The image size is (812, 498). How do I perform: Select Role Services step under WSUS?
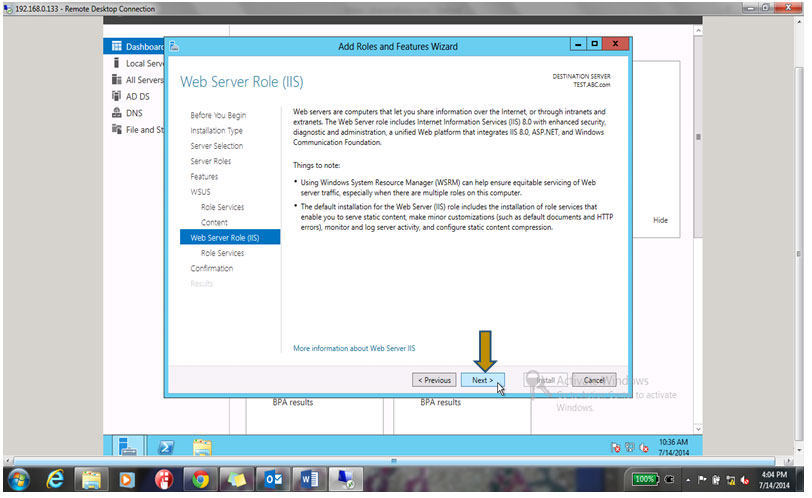click(223, 207)
